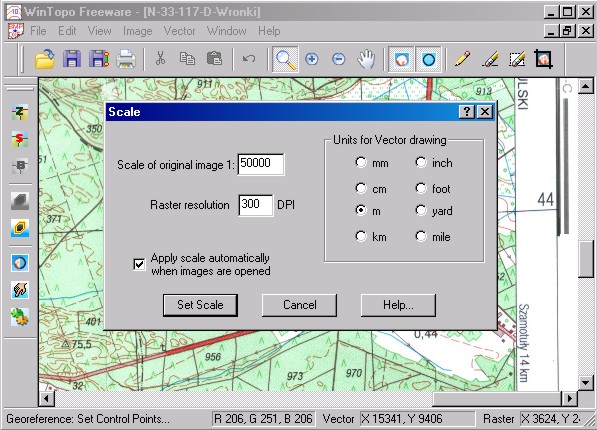Select the eraser brush tool

point(490,59)
